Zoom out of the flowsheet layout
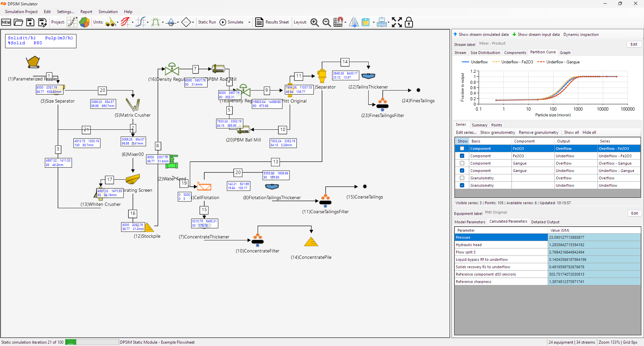 point(326,22)
